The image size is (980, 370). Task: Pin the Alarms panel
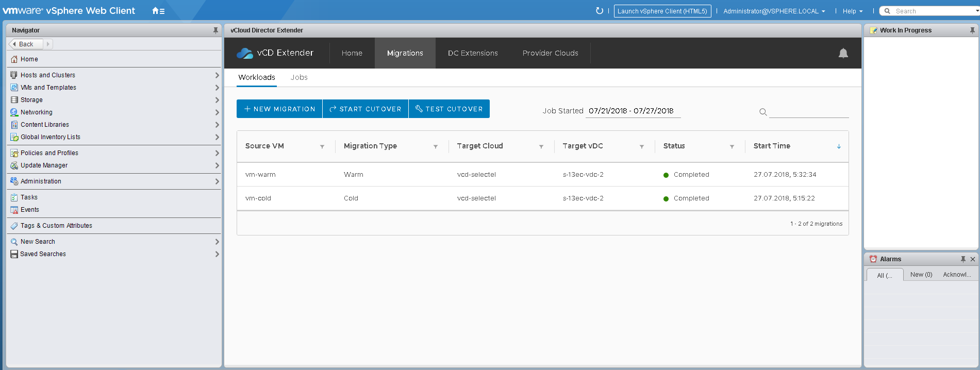point(963,259)
